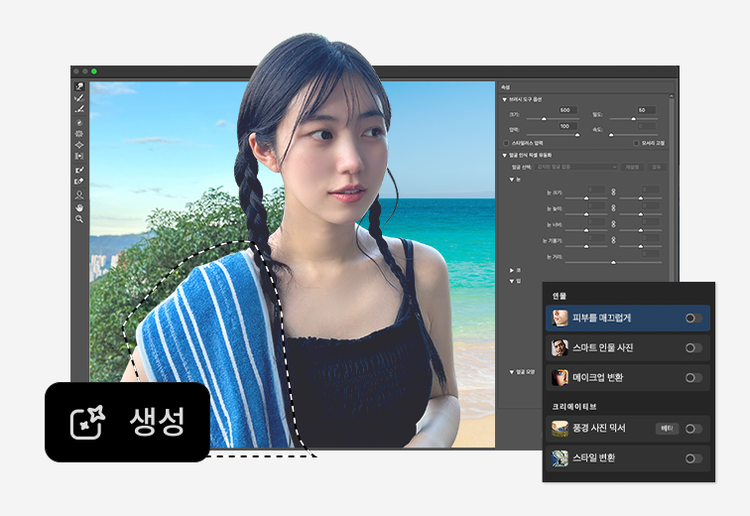Click the link icon for 눈 기울기
The image size is (750, 516).
coord(613,240)
